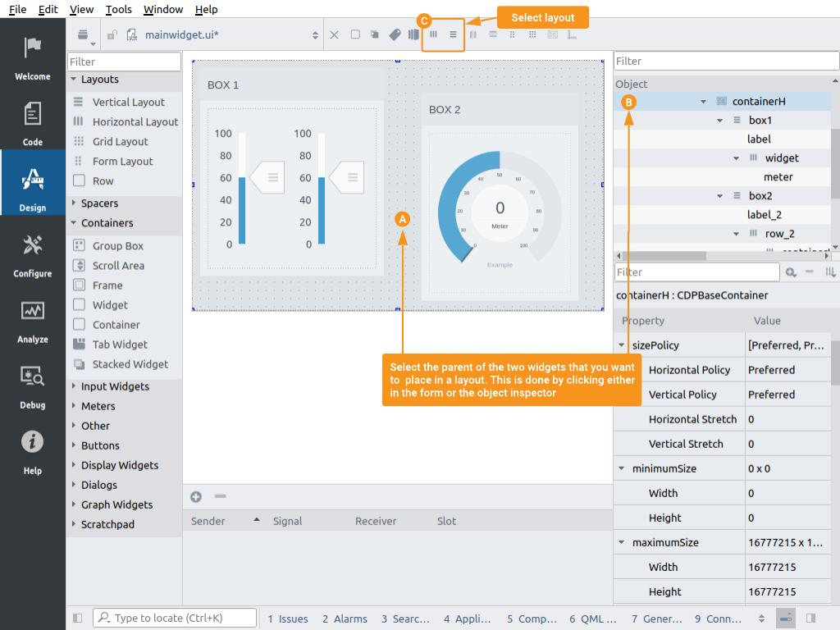Open the Tools menu

click(x=118, y=9)
